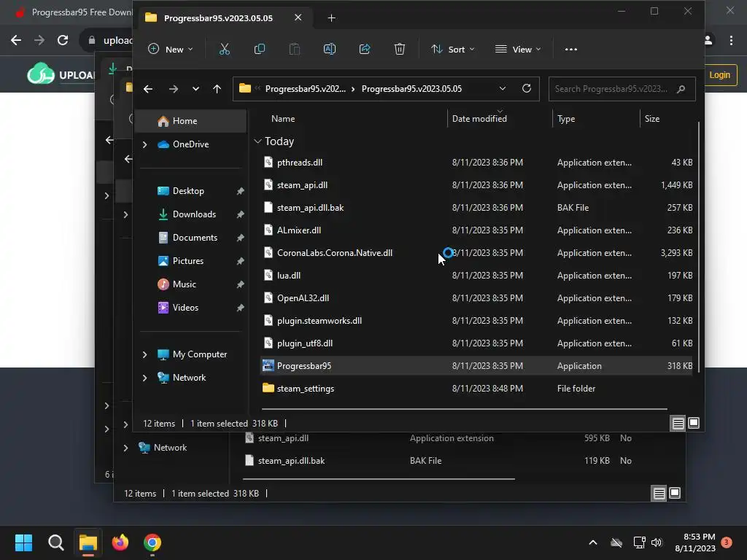This screenshot has height=560, width=747.
Task: Open the View dropdown
Action: (x=518, y=49)
